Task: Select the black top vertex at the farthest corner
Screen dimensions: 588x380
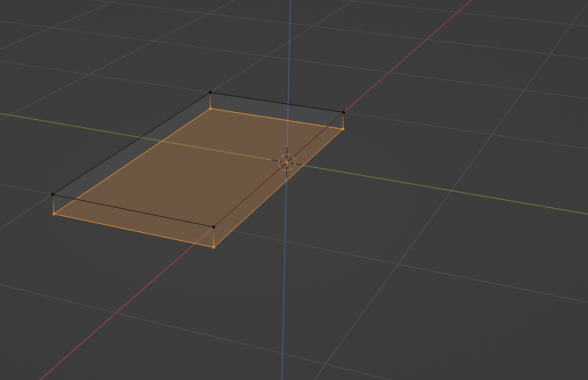Action: (x=210, y=92)
